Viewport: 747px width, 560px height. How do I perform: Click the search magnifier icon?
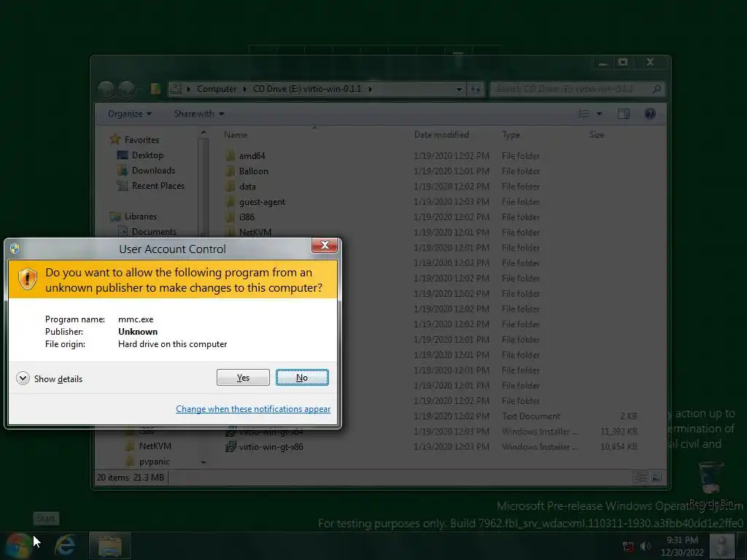(657, 89)
